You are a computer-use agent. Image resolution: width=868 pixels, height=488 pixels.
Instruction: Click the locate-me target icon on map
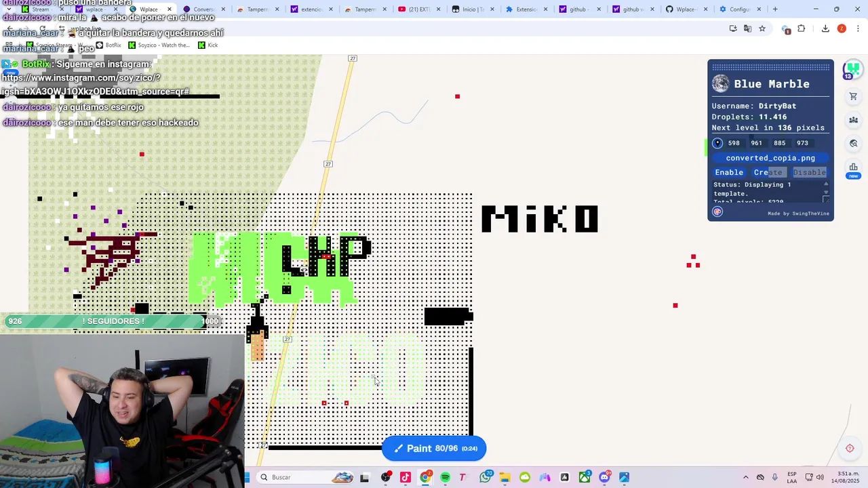click(850, 448)
